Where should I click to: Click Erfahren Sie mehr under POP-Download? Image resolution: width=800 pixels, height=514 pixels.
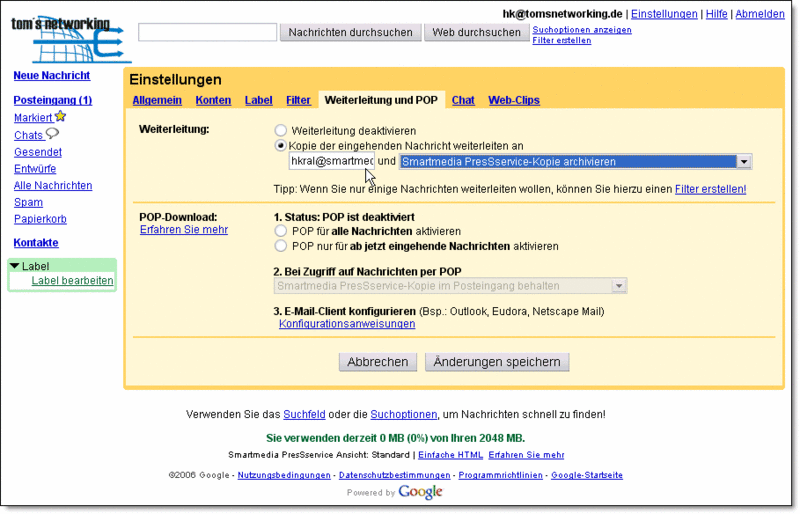184,230
